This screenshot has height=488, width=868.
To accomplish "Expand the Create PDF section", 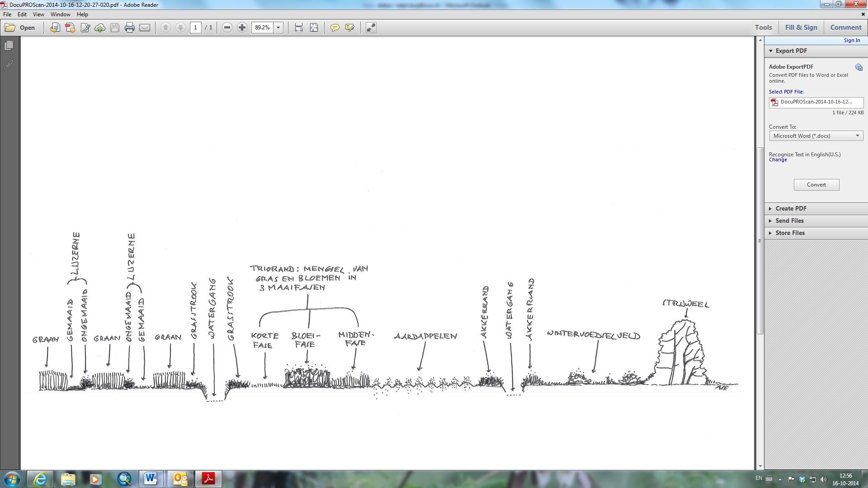I will tap(791, 208).
